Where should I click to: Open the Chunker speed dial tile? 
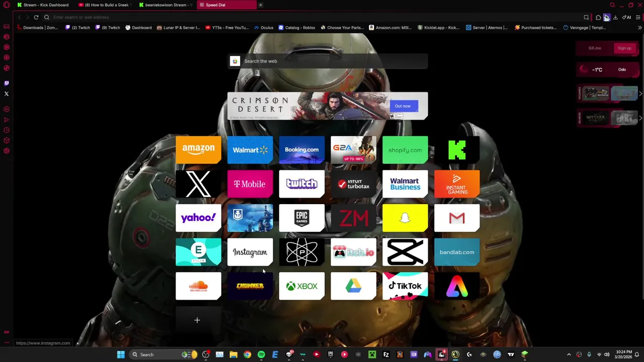click(250, 286)
